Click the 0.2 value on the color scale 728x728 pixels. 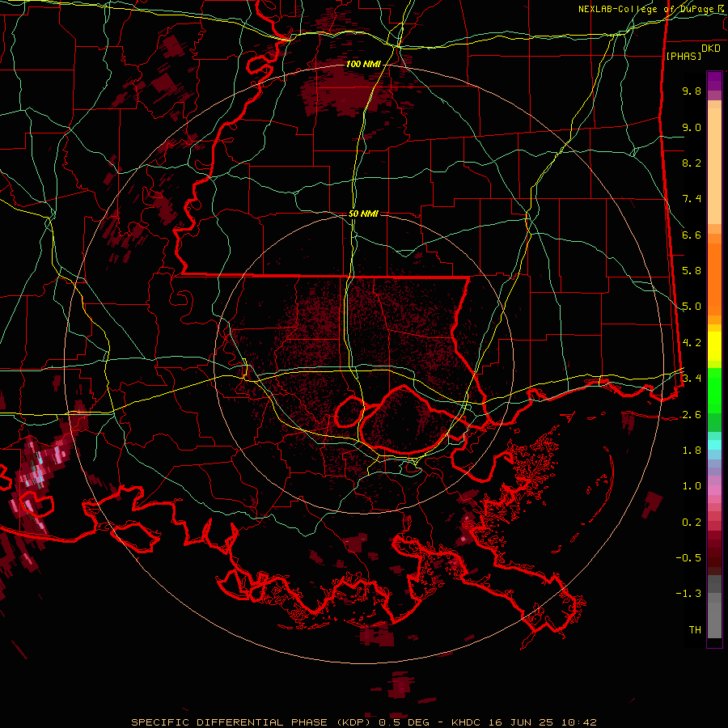(x=692, y=523)
